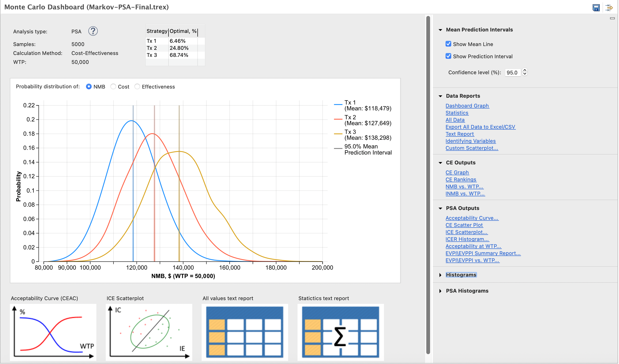Disable Show Prediction Interval checkbox
The height and width of the screenshot is (364, 619).
click(x=449, y=56)
